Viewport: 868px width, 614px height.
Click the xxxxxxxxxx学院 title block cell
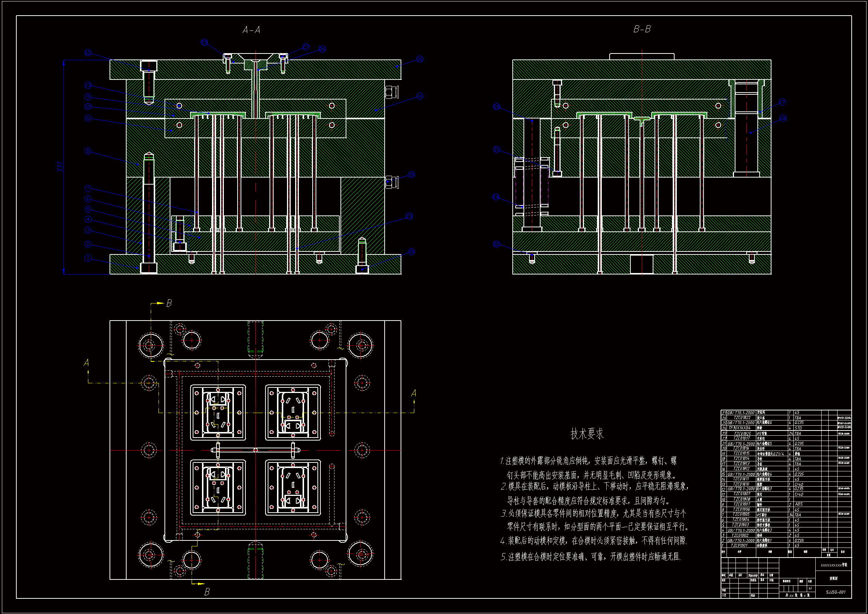click(833, 565)
